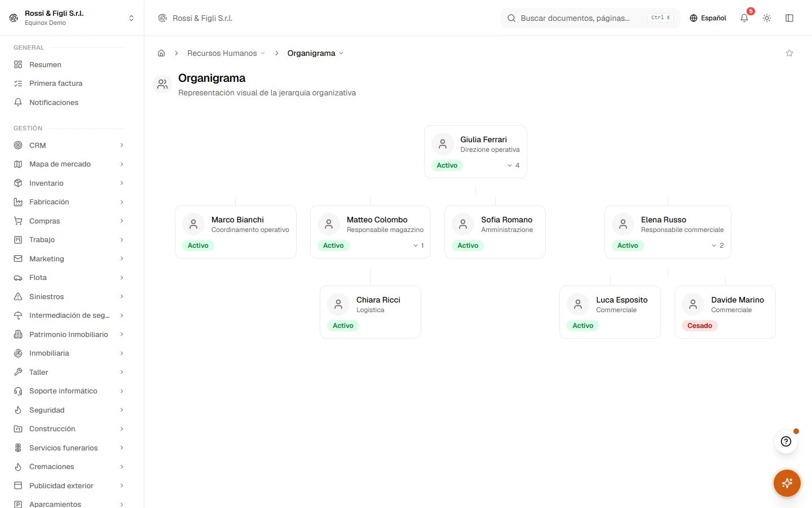The width and height of the screenshot is (812, 508).
Task: Click the Fabricación chart icon
Action: (18, 202)
